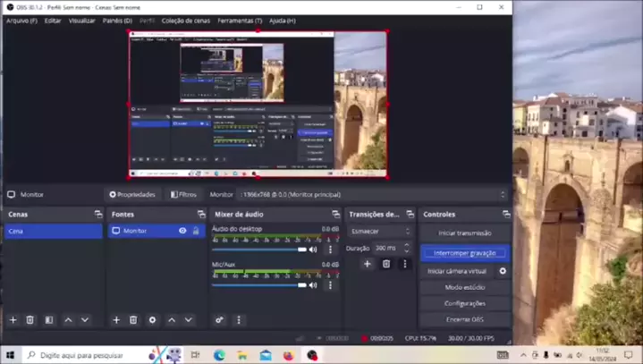
Task: Open the Arquivo menu
Action: [21, 20]
